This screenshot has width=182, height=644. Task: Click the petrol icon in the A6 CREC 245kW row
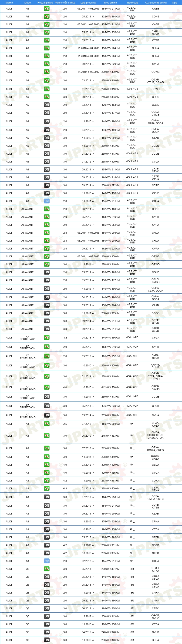point(47,97)
